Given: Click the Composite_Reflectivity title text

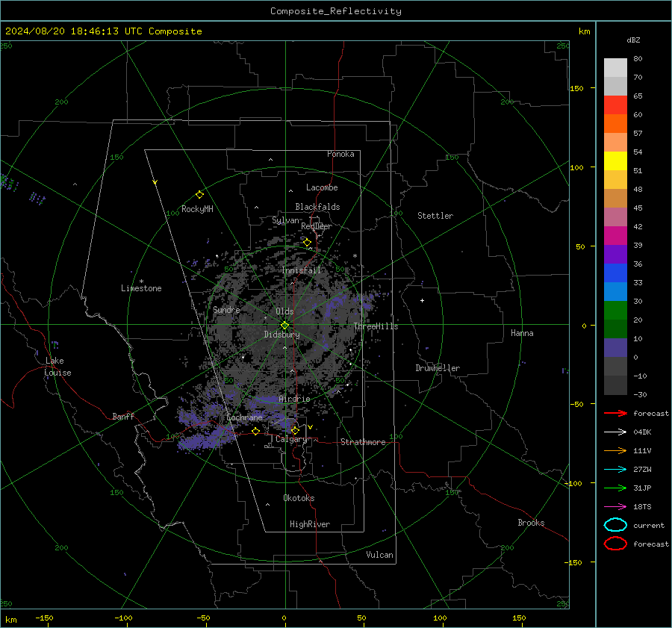Looking at the screenshot, I should (x=335, y=11).
